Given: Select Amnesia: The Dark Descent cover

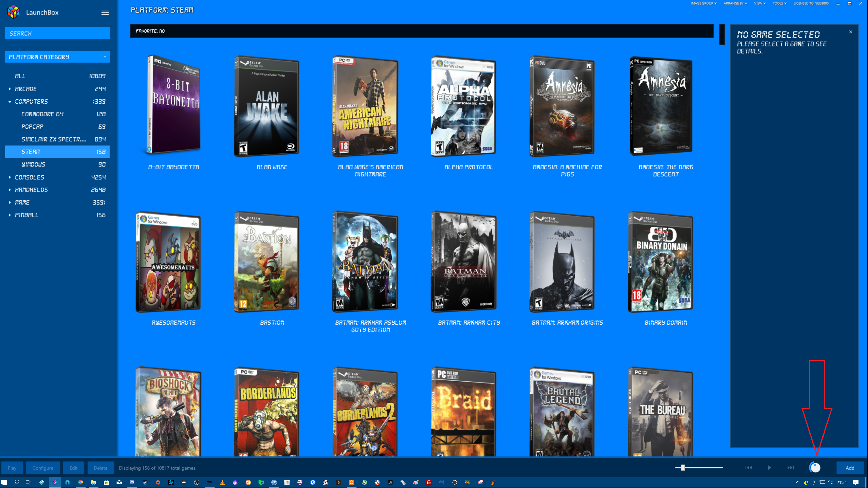Looking at the screenshot, I should [x=661, y=106].
